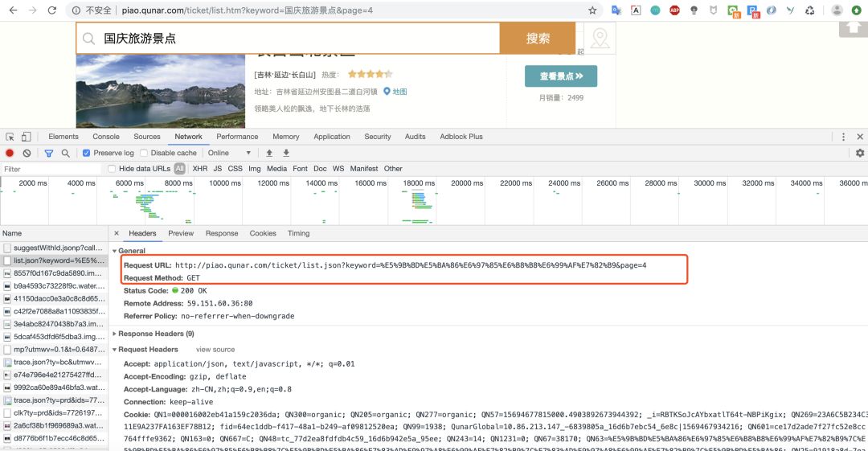The width and height of the screenshot is (868, 451).
Task: Filter requests by Doc
Action: click(x=320, y=169)
